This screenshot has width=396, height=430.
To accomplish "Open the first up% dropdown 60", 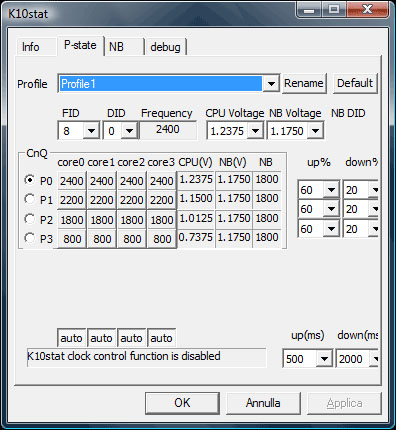I will [x=331, y=190].
